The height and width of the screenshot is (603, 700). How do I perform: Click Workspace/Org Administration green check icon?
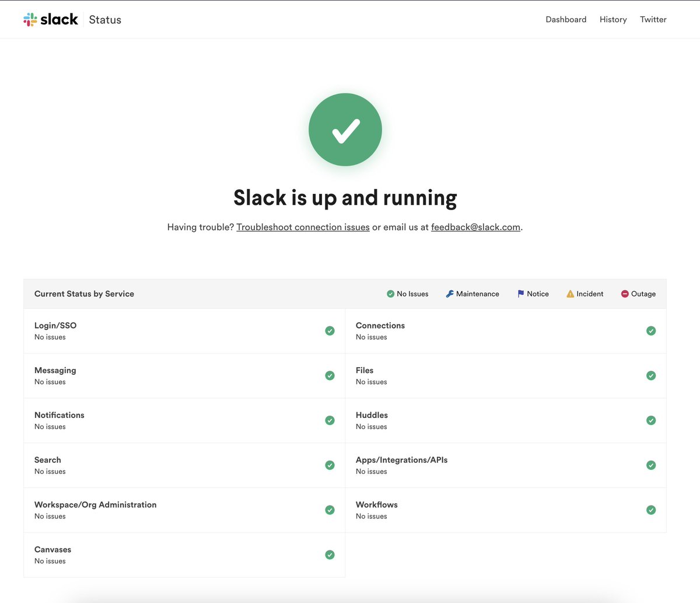coord(330,510)
